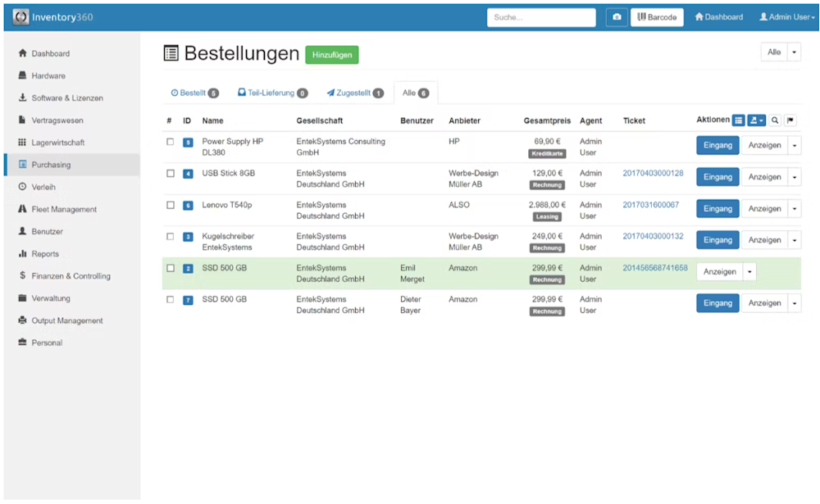Screen dimensions: 820x504
Task: Click the flag icon in Aktionen header
Action: coord(791,120)
